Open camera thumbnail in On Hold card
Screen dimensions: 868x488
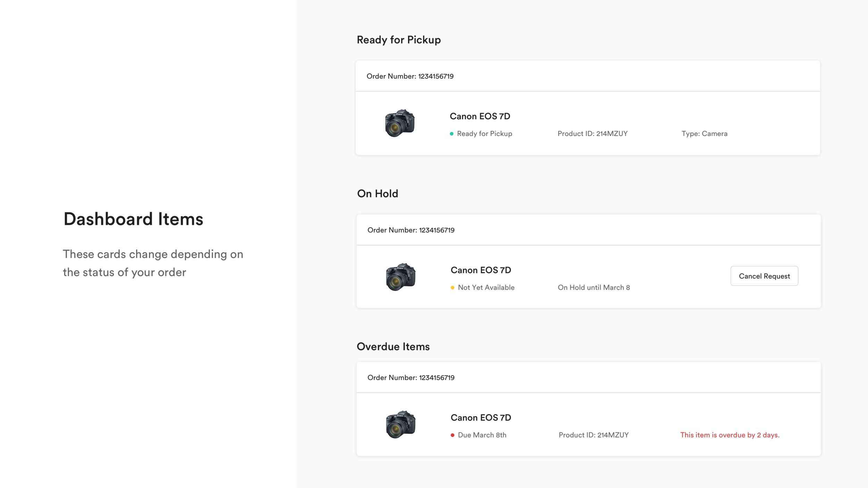pos(401,277)
